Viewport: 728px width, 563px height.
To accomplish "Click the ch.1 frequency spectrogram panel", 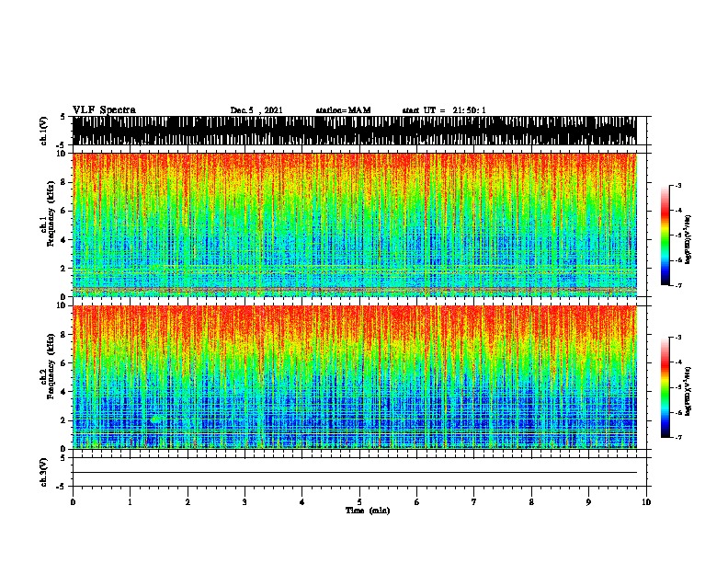I will (x=355, y=224).
